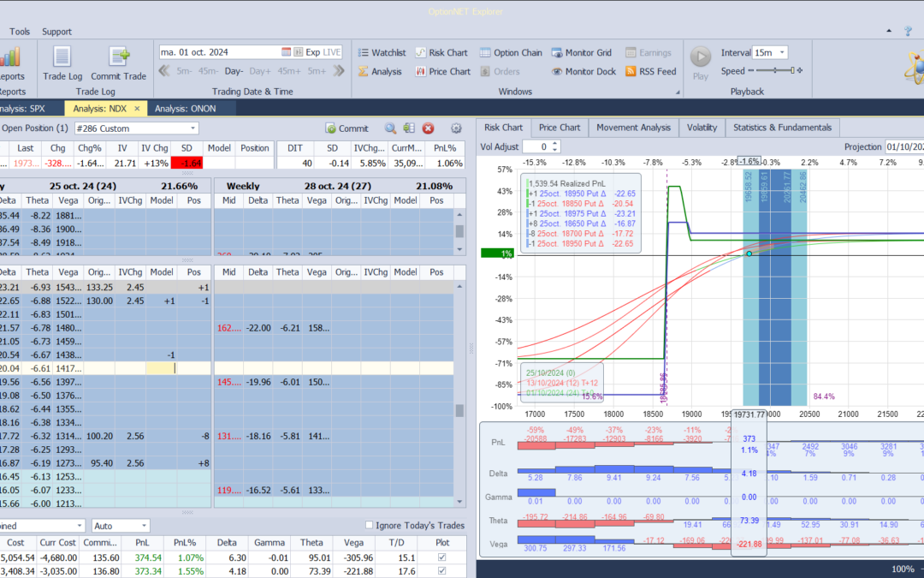Jump forward with the double right arrow
Screen dimensions: 924x578
click(x=338, y=71)
